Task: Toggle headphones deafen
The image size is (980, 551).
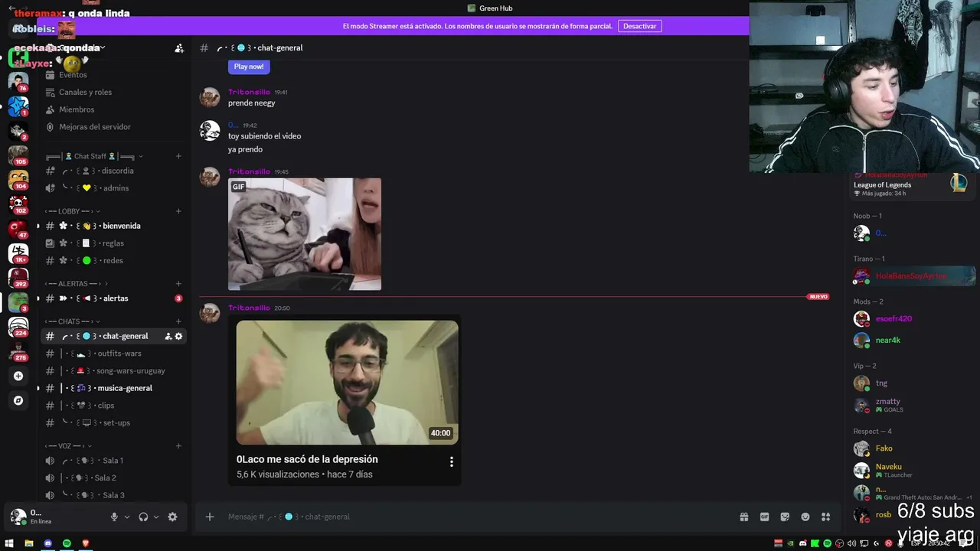Action: [143, 517]
